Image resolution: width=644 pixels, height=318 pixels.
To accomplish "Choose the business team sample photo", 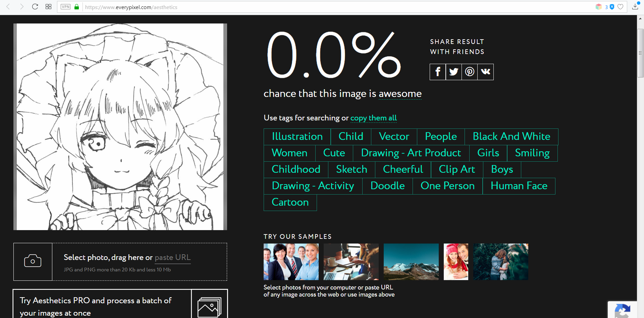I will coord(291,262).
